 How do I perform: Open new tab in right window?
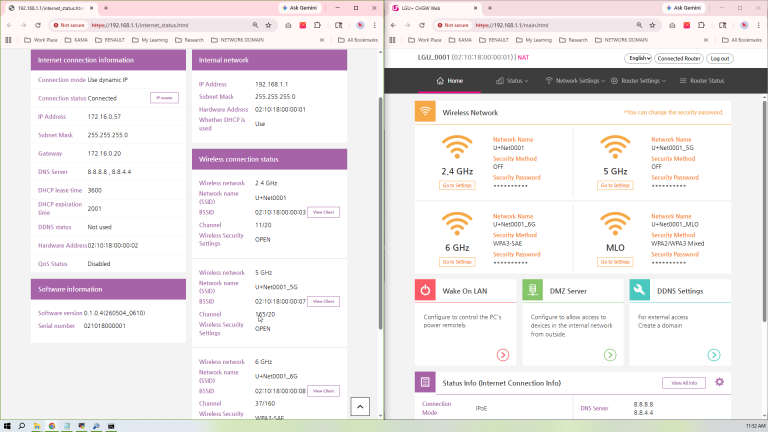click(x=490, y=8)
